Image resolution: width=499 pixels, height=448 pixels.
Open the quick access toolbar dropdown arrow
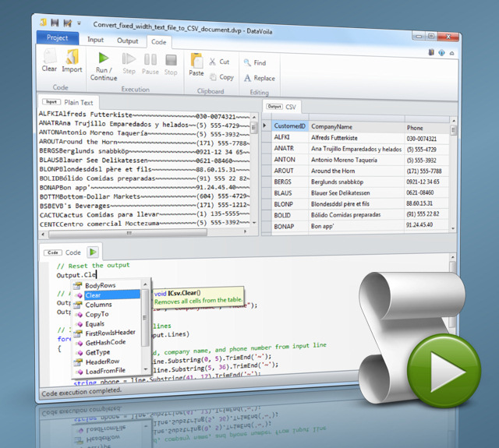(79, 23)
